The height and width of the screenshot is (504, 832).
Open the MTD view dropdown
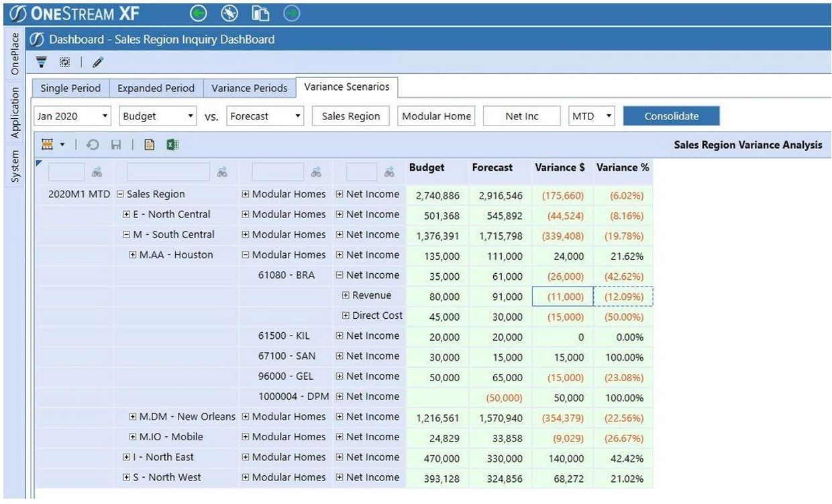pos(591,116)
